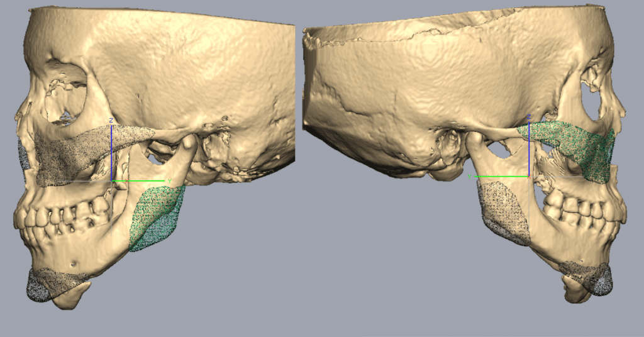Click the green Y axis label in left view
644x337 pixels.
click(x=169, y=181)
